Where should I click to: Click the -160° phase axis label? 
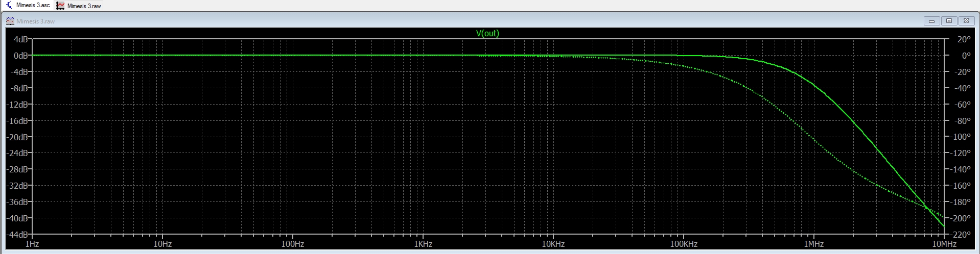[x=960, y=186]
